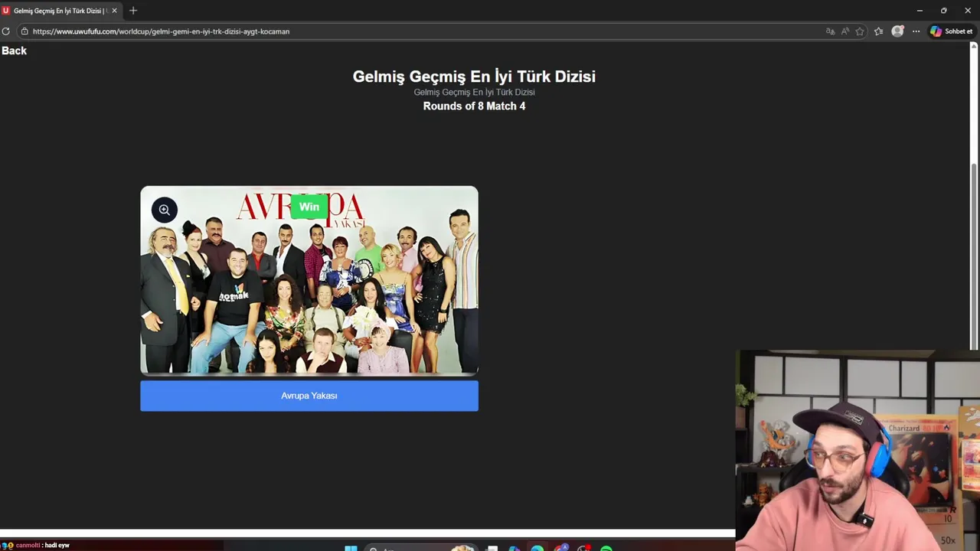This screenshot has height=551, width=980.
Task: Close the Gelmiş Geçmiş browser tab
Action: [114, 11]
